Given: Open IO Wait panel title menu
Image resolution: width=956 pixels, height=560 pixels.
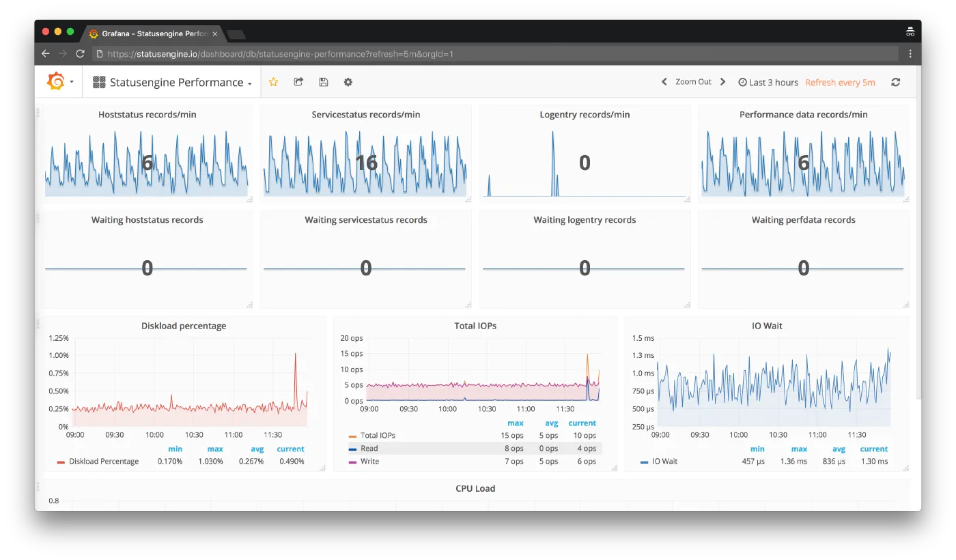Looking at the screenshot, I should pos(767,326).
